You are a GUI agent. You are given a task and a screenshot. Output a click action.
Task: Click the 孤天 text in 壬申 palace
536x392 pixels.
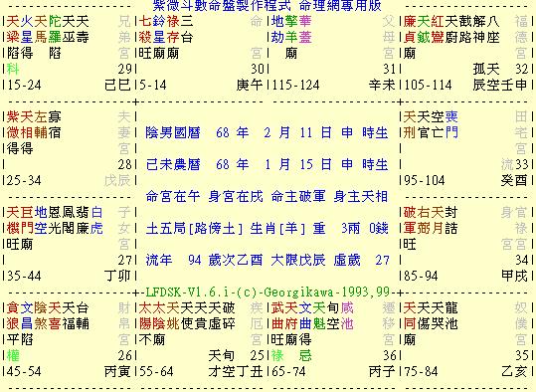486,69
